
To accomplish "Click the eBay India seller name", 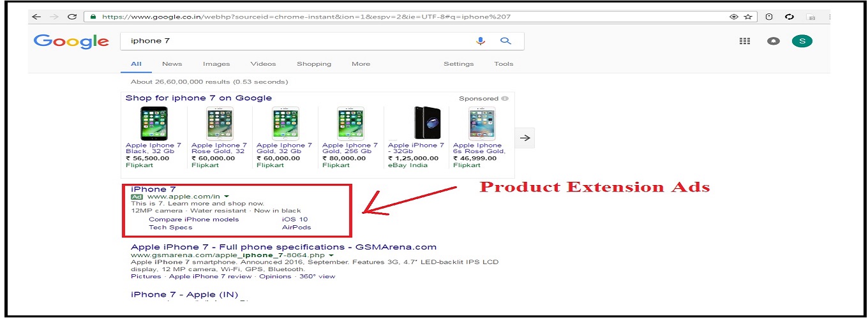I will [408, 165].
